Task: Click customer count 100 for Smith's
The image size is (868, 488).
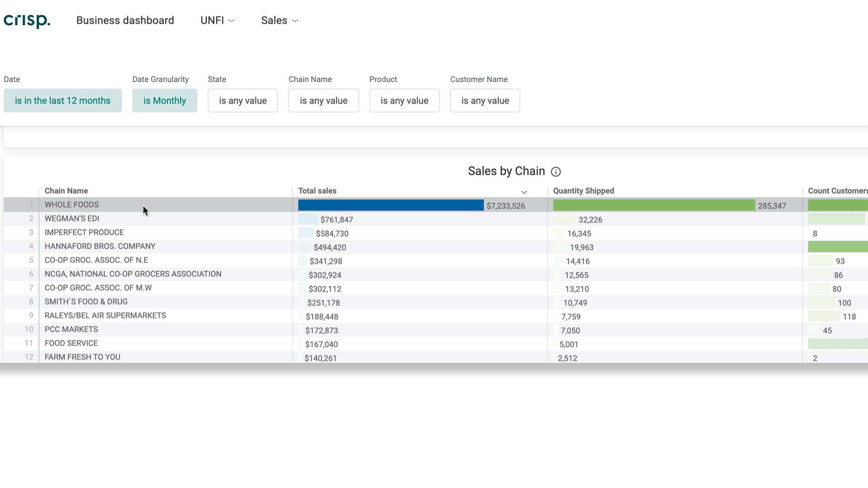Action: (844, 303)
